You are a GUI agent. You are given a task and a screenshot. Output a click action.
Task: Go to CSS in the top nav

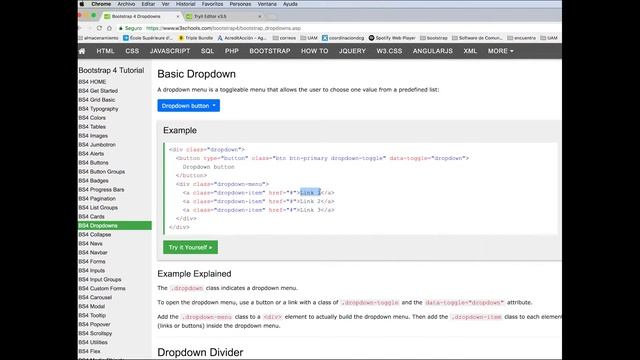pyautogui.click(x=132, y=51)
